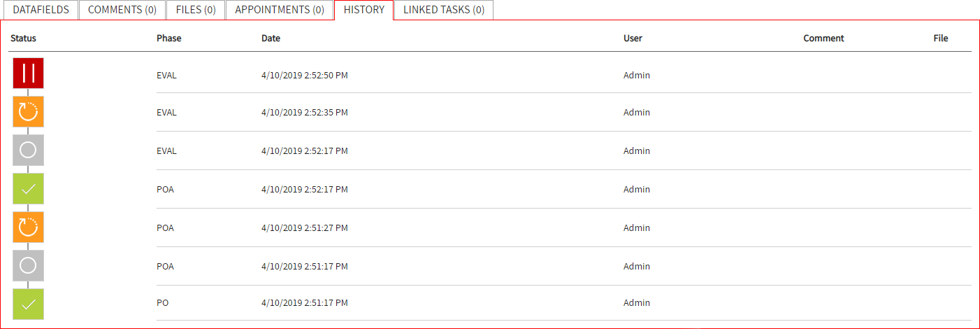Click the green checkmark icon for PO
The width and height of the screenshot is (980, 329).
28,304
